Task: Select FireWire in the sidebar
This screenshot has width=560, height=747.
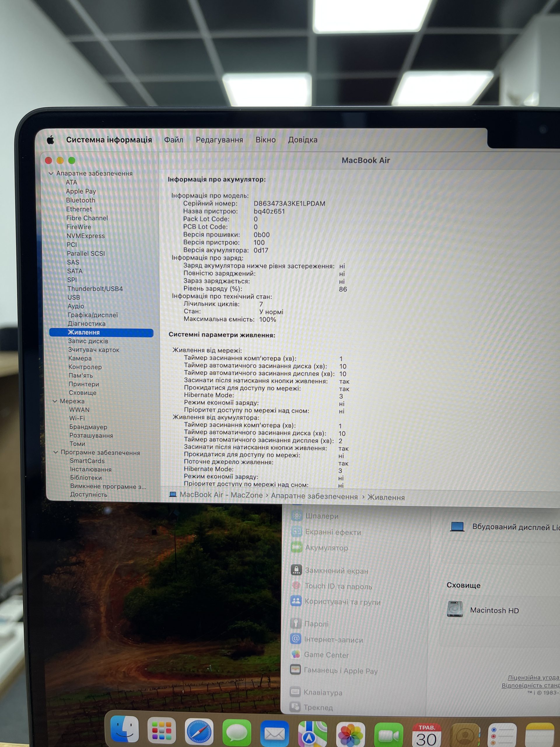Action: [x=79, y=227]
